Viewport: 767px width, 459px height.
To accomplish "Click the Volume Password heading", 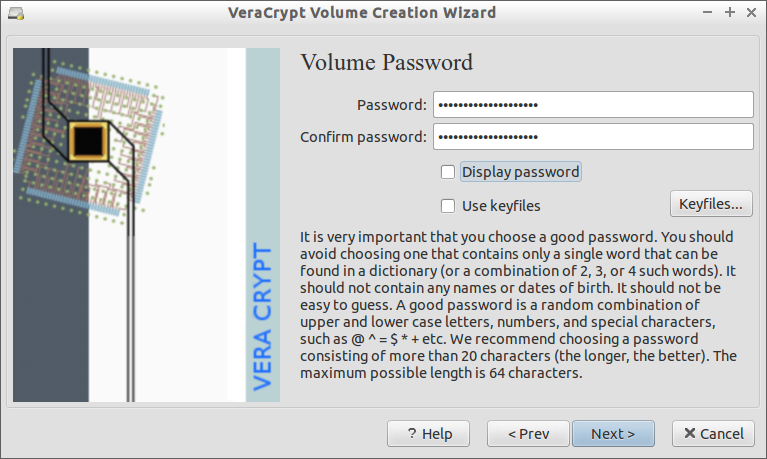I will pyautogui.click(x=386, y=63).
